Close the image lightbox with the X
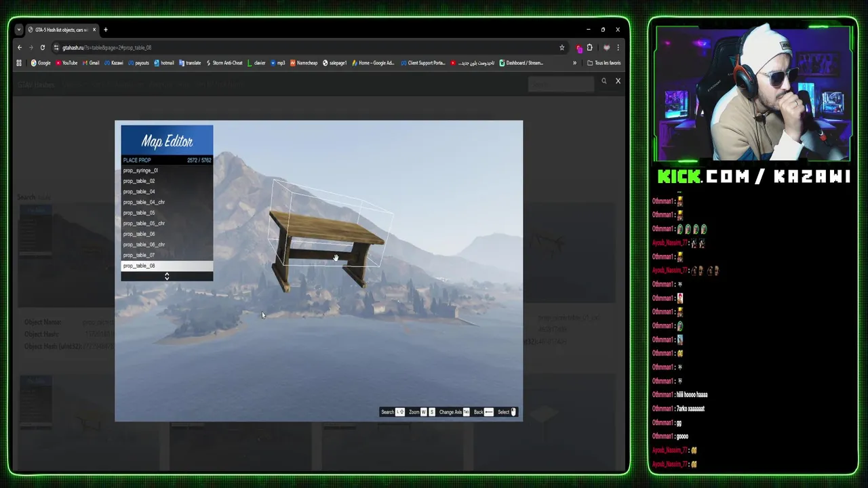The width and height of the screenshot is (868, 488). pyautogui.click(x=618, y=81)
